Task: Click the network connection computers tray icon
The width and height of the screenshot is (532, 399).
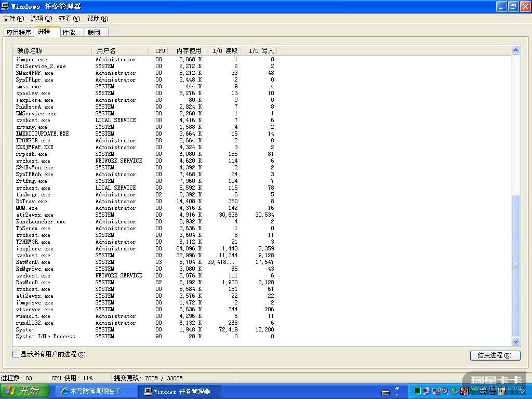Action: (x=427, y=391)
